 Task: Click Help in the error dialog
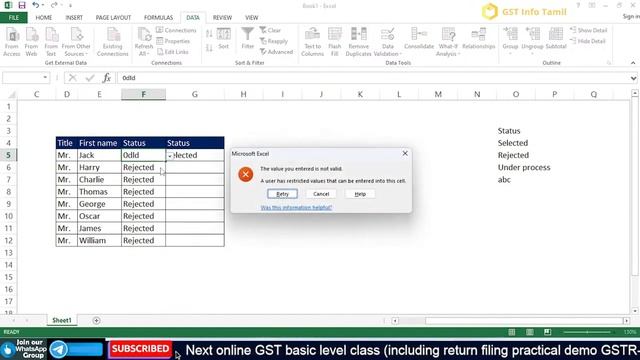coord(360,194)
